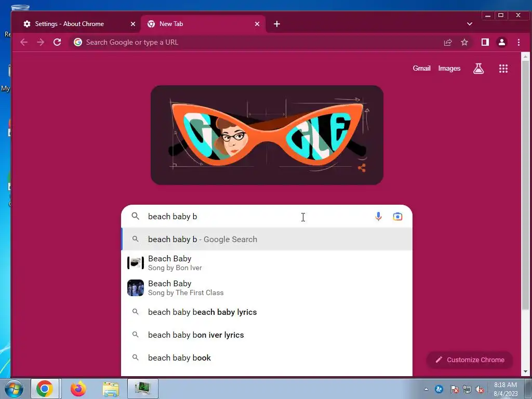Image resolution: width=532 pixels, height=399 pixels.
Task: Click Chrome icon in taskbar
Action: point(45,389)
